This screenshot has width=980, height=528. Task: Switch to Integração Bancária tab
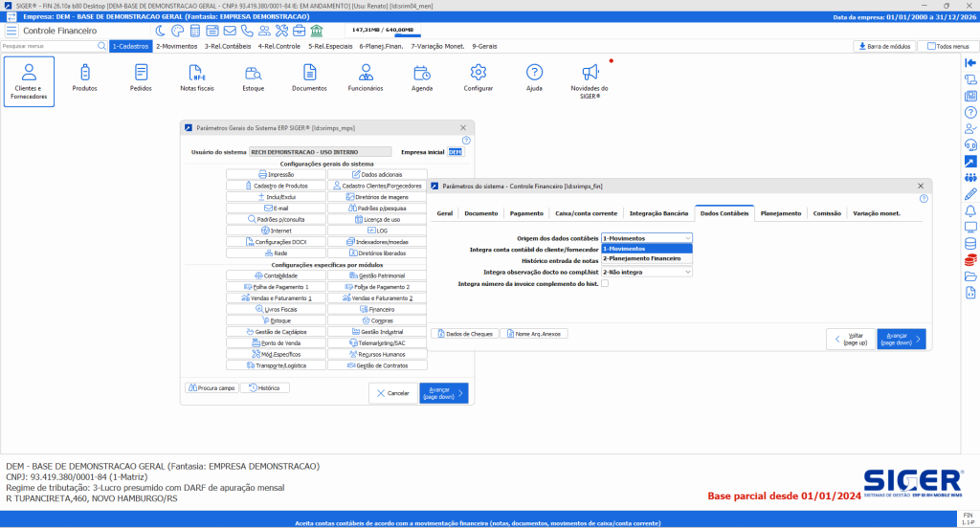pos(658,213)
